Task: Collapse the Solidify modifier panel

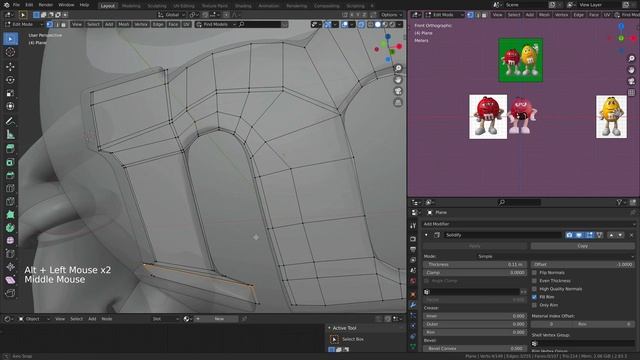Action: tap(426, 235)
